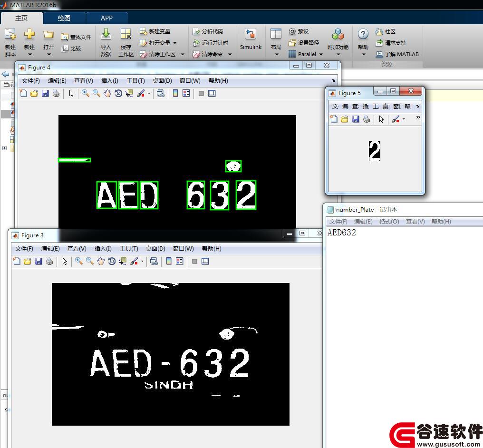Toggle Zoom In tool in Figure 4

[86, 93]
